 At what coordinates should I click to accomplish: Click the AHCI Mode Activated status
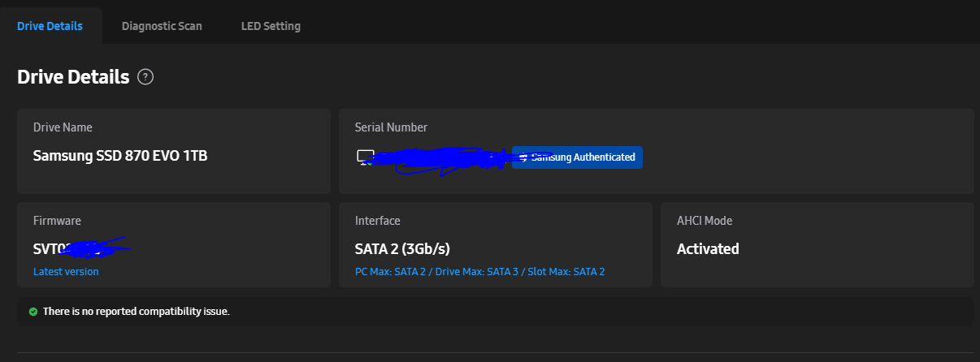coord(708,249)
